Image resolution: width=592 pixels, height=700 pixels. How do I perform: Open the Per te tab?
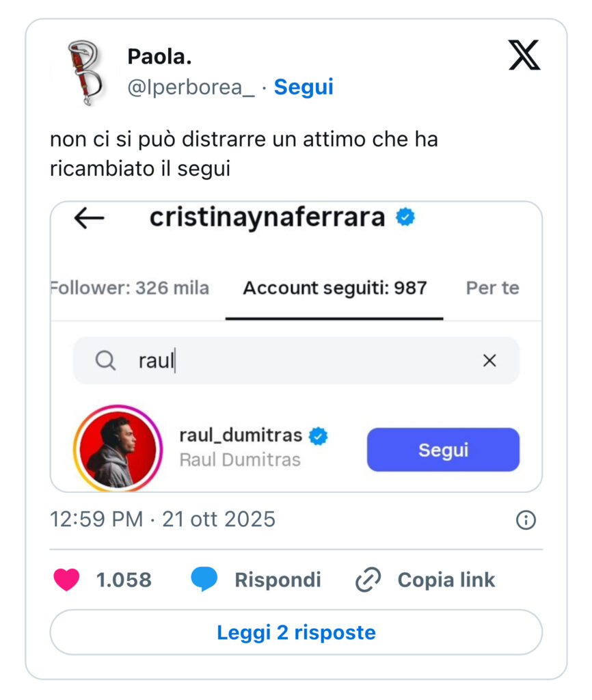(492, 288)
